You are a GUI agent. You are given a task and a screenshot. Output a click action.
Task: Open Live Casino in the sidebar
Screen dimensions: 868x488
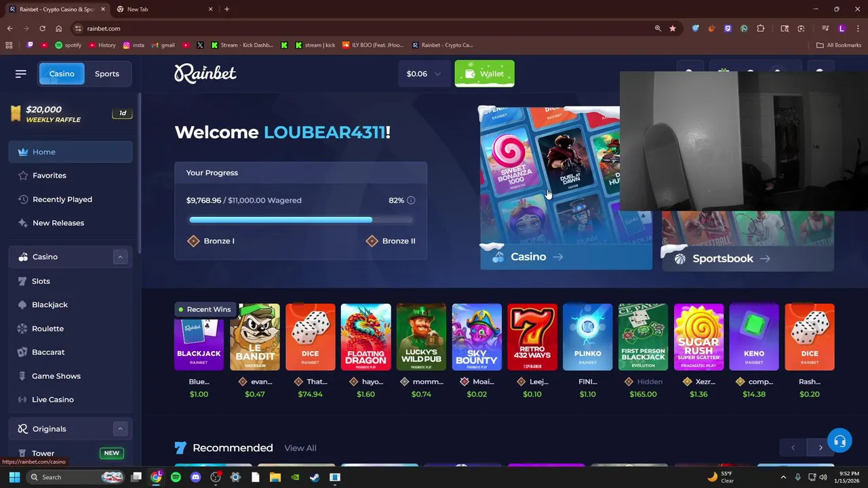(71, 400)
